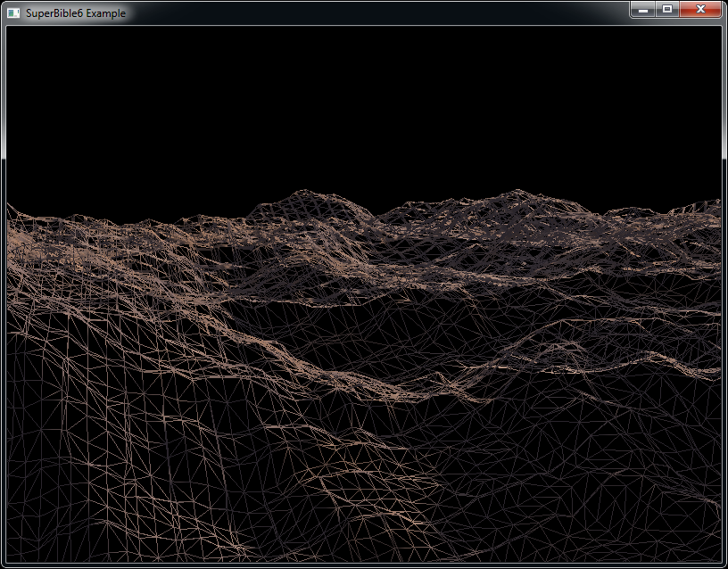
Task: Minimize the SuperBible6 Example window
Action: pos(643,9)
